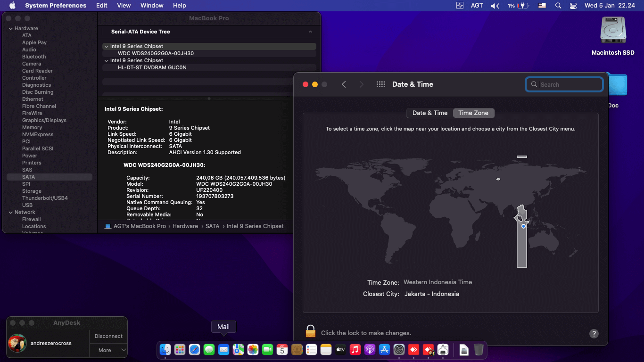Show all preferences with the grid icon
The image size is (644, 362).
click(x=381, y=84)
